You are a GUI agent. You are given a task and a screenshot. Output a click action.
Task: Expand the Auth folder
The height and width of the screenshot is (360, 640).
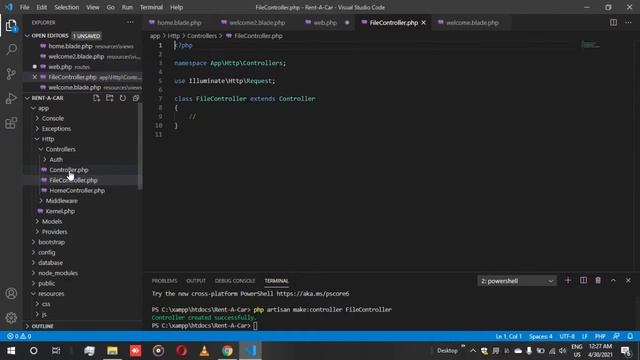pyautogui.click(x=45, y=160)
